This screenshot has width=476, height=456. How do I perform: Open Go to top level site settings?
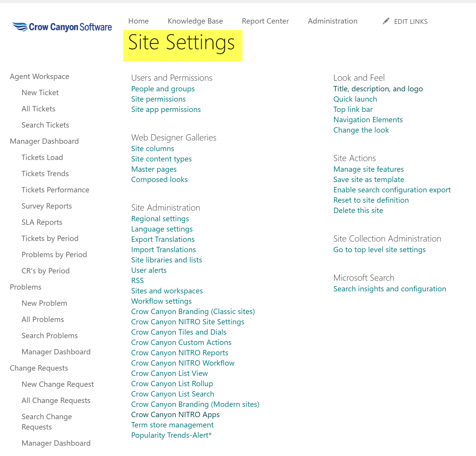click(x=379, y=250)
